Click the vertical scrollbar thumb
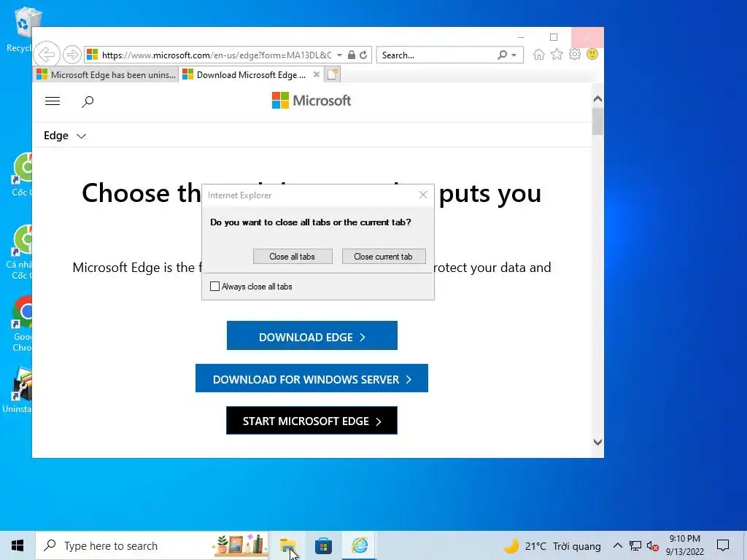The height and width of the screenshot is (560, 747). coord(597,121)
